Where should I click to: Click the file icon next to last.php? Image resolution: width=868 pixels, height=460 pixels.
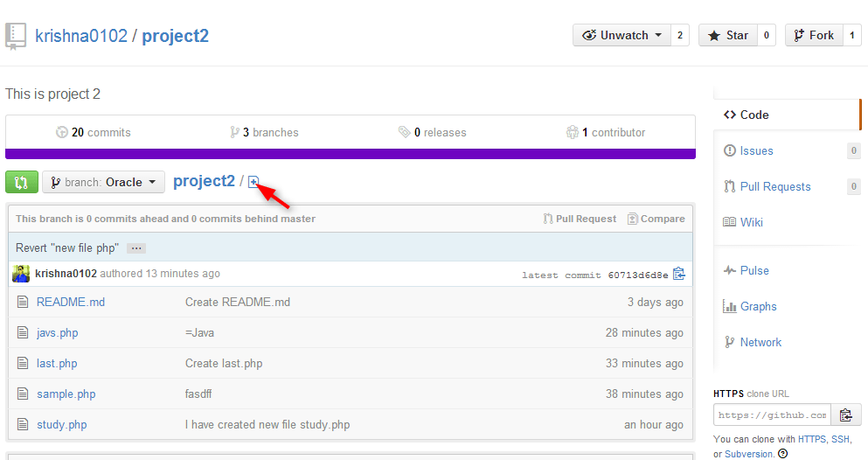click(23, 364)
